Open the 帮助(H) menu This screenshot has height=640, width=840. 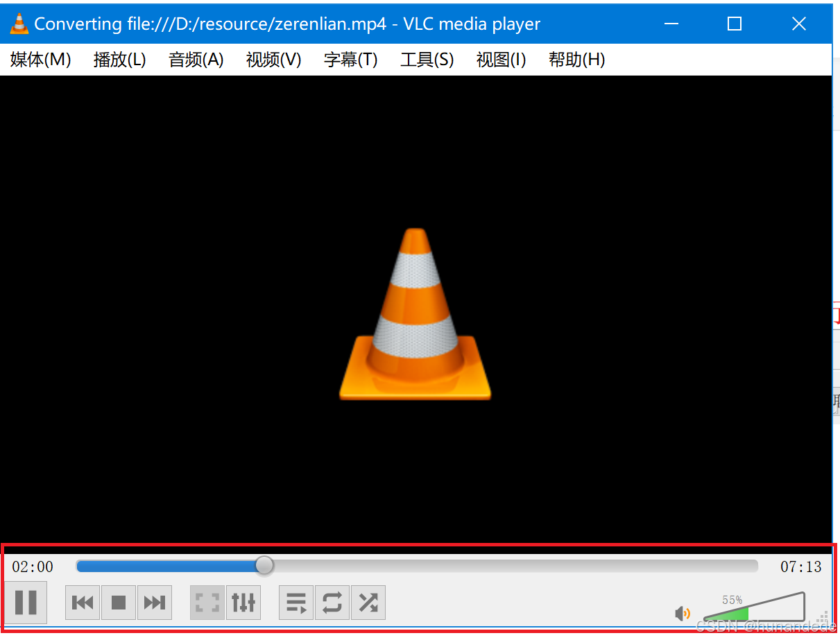pyautogui.click(x=577, y=60)
